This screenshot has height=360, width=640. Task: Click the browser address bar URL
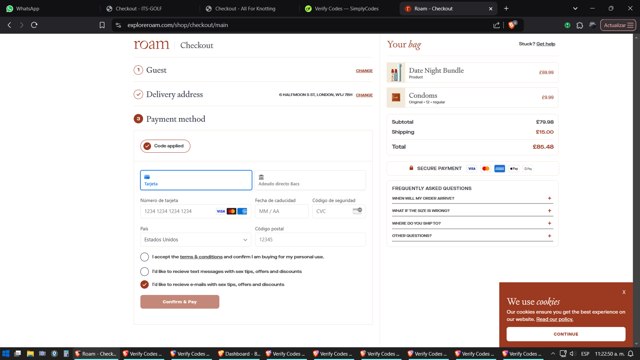[178, 25]
